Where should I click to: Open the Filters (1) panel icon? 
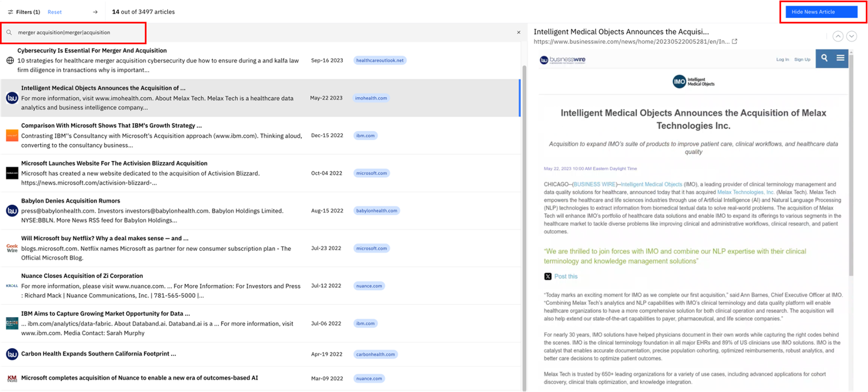(10, 12)
